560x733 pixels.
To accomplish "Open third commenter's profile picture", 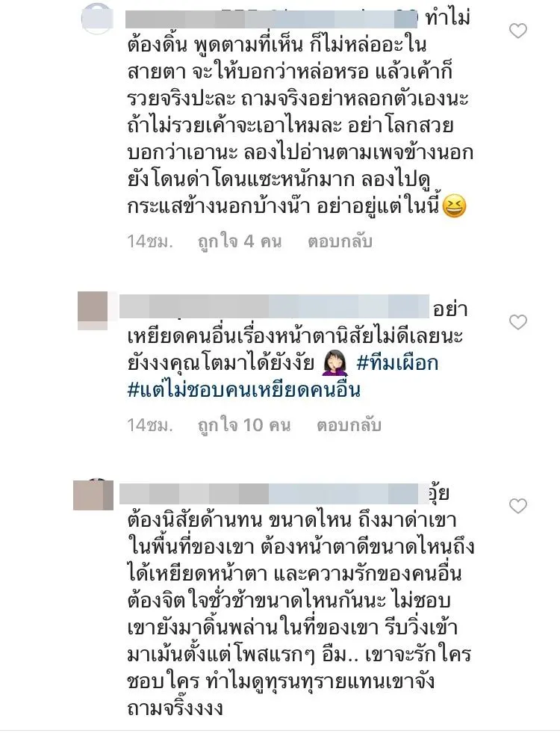I will point(93,495).
